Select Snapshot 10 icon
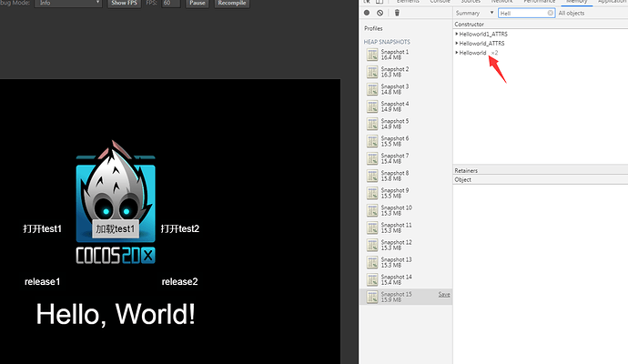The width and height of the screenshot is (628, 364). [372, 210]
